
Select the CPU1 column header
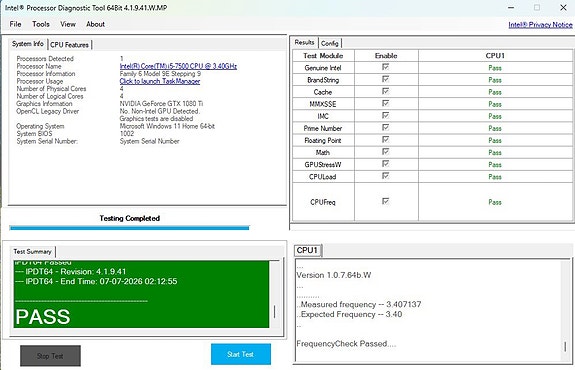(x=495, y=56)
